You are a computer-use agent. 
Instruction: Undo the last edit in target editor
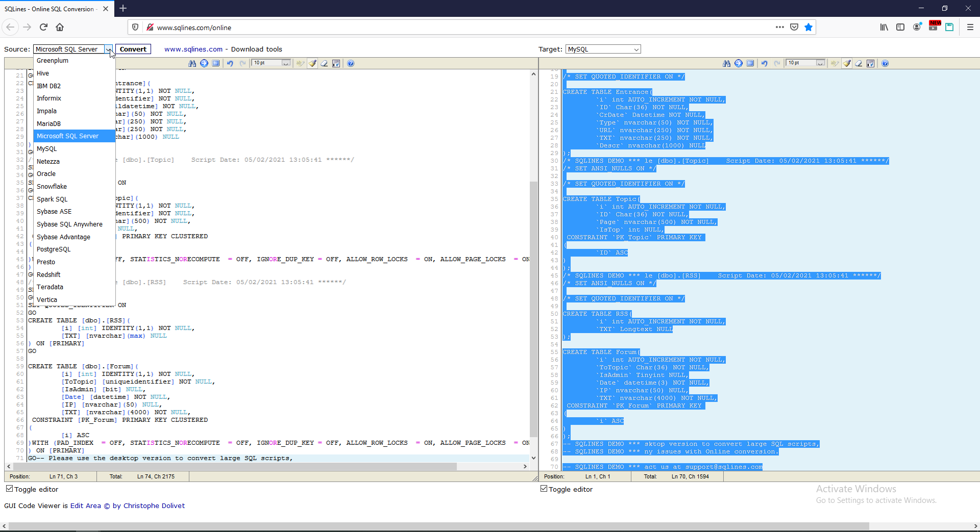coord(765,63)
